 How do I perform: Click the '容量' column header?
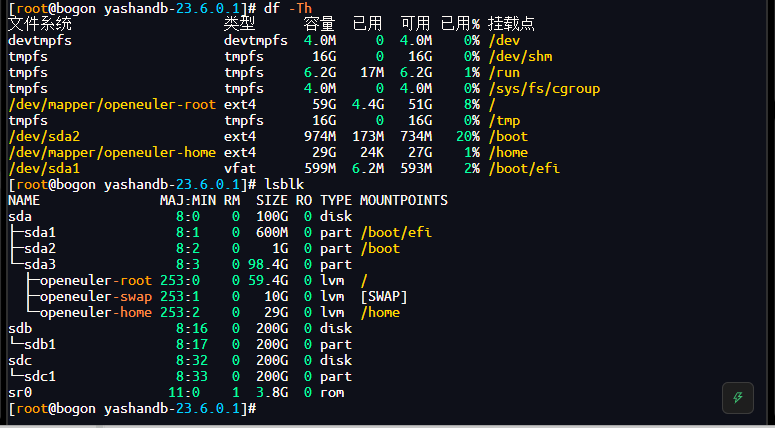tap(319, 24)
